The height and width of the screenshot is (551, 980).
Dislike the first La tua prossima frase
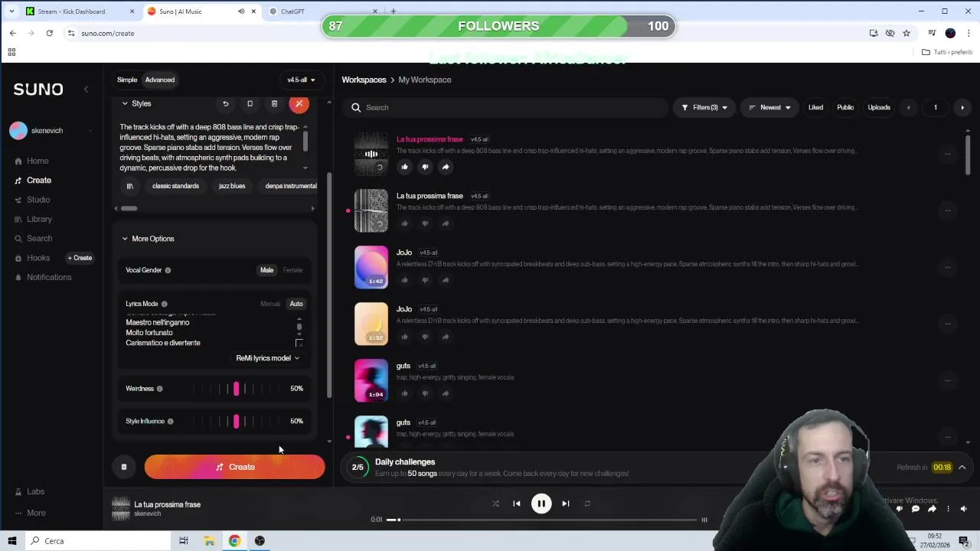(425, 167)
